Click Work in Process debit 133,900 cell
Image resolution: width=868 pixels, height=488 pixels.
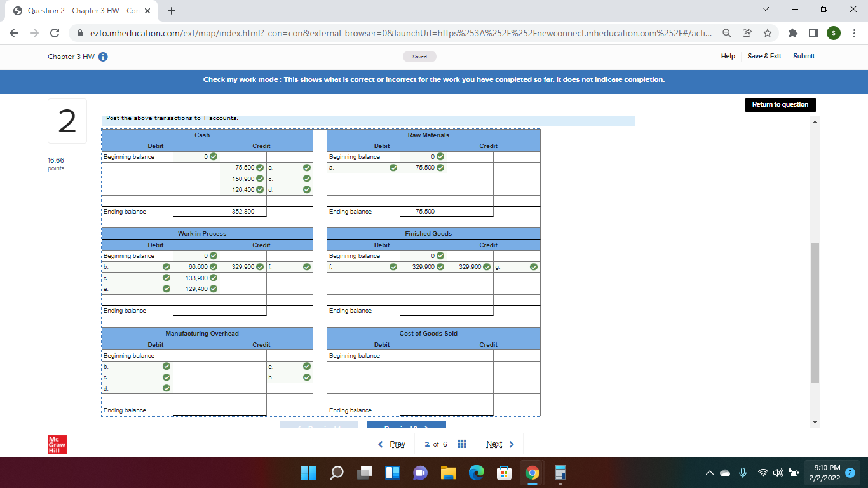(x=197, y=278)
